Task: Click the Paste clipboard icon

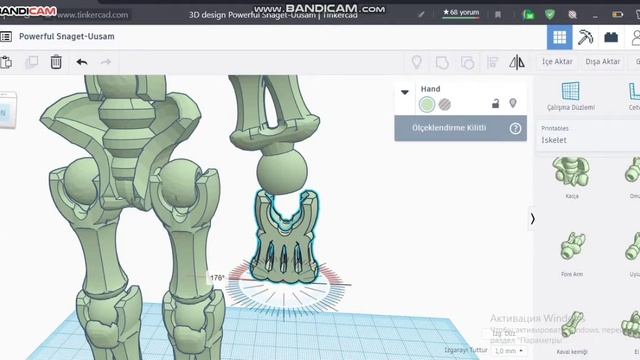Action: [6, 62]
